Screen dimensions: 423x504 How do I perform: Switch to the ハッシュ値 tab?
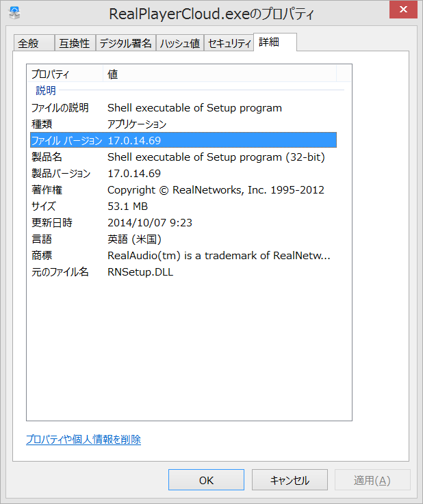click(x=180, y=43)
